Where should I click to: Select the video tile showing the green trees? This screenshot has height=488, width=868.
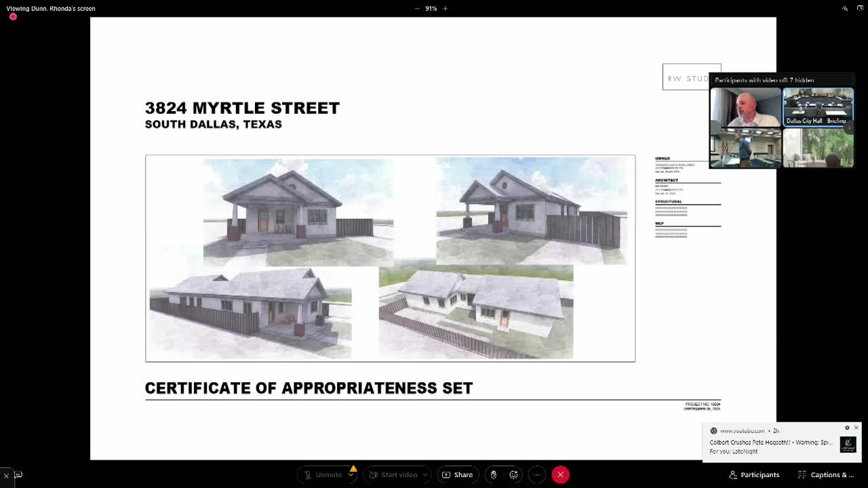pyautogui.click(x=818, y=147)
